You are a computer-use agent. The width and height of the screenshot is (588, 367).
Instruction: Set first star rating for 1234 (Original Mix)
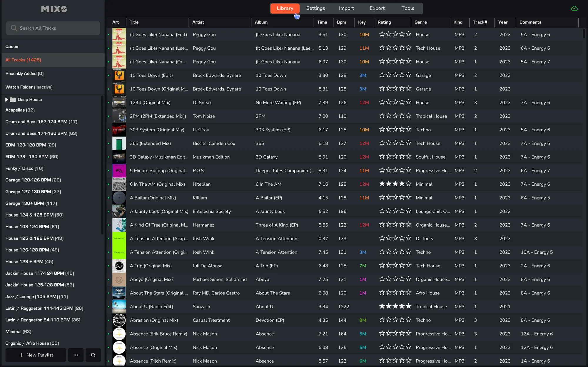click(x=382, y=102)
